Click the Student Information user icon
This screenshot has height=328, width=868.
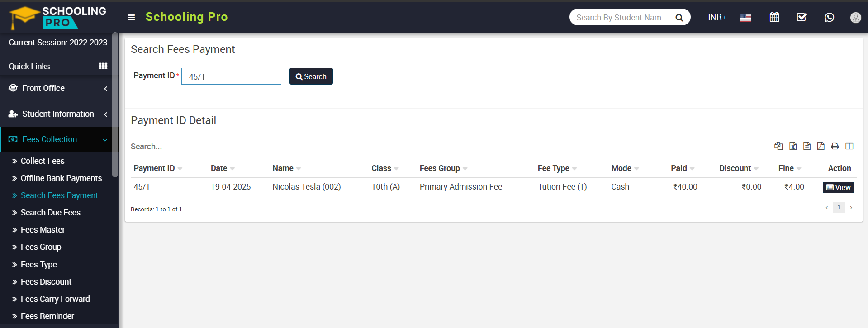click(x=13, y=114)
